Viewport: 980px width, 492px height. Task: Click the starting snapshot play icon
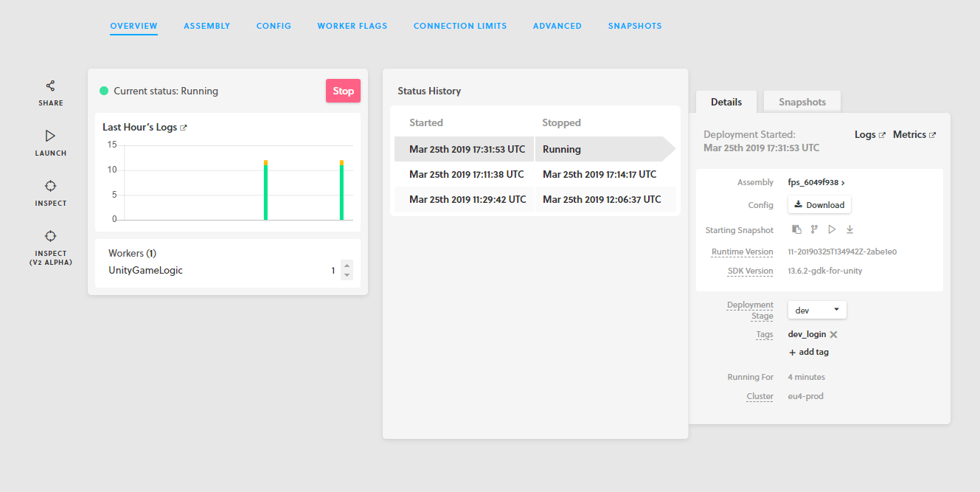pos(832,229)
